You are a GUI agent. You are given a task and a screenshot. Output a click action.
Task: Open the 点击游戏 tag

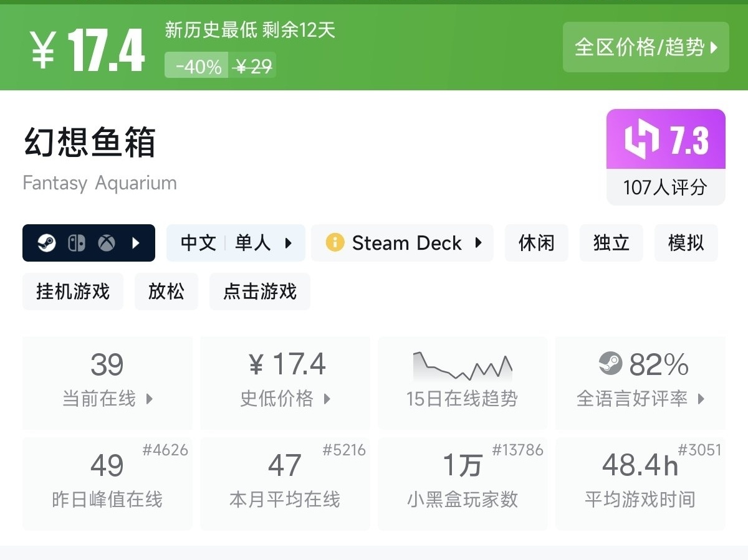[260, 292]
